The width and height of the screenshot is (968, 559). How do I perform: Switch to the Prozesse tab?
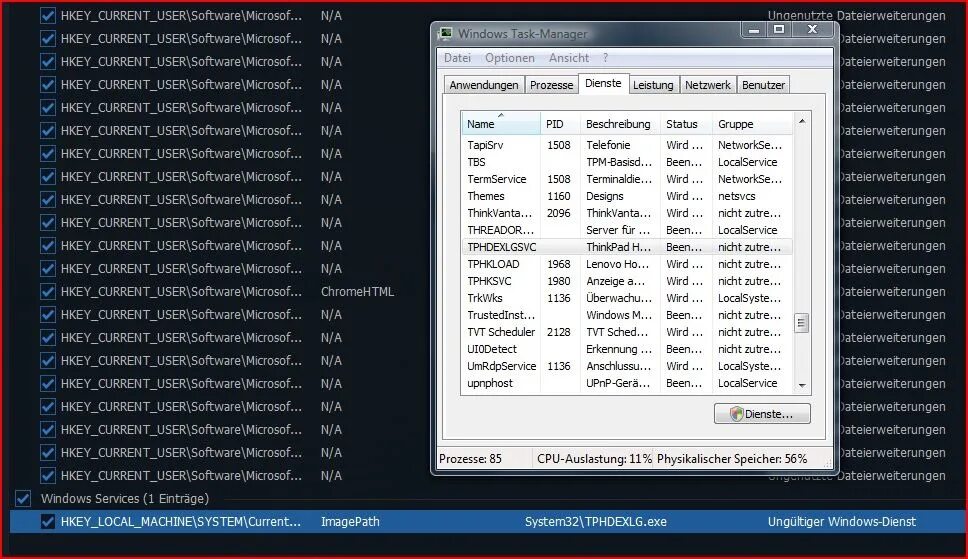pyautogui.click(x=551, y=85)
